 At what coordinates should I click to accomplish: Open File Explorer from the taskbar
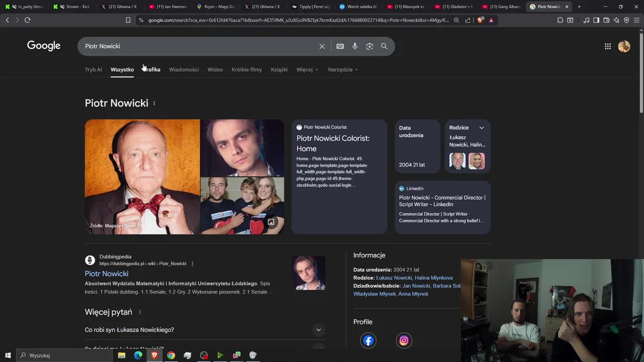click(x=122, y=355)
